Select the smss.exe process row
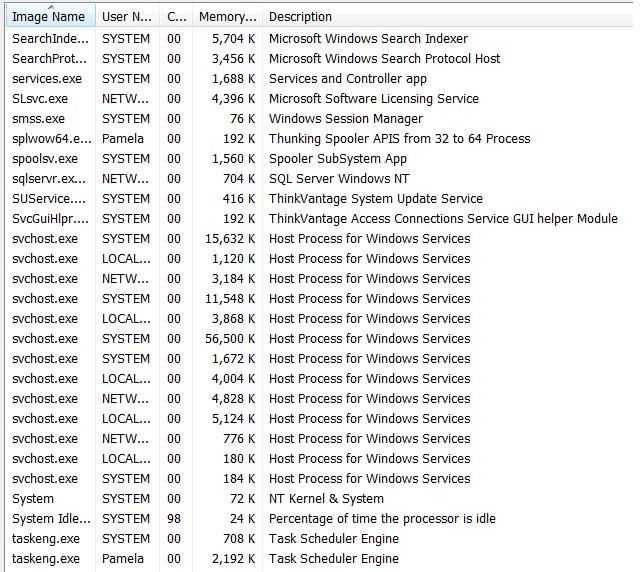640x572 pixels. 38,119
